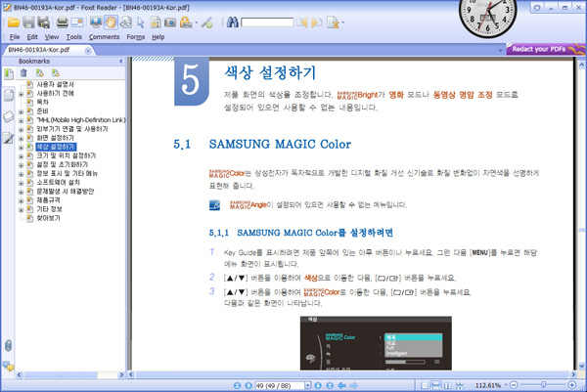Click the glasses icon for text viewer

(x=126, y=22)
